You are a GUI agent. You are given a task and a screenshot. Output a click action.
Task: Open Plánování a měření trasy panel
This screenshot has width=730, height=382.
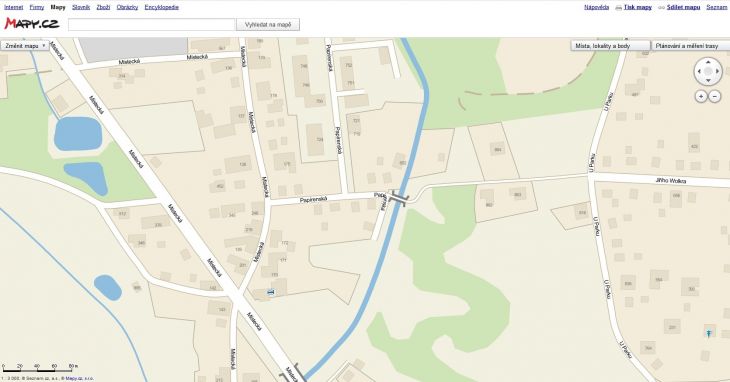pyautogui.click(x=690, y=46)
